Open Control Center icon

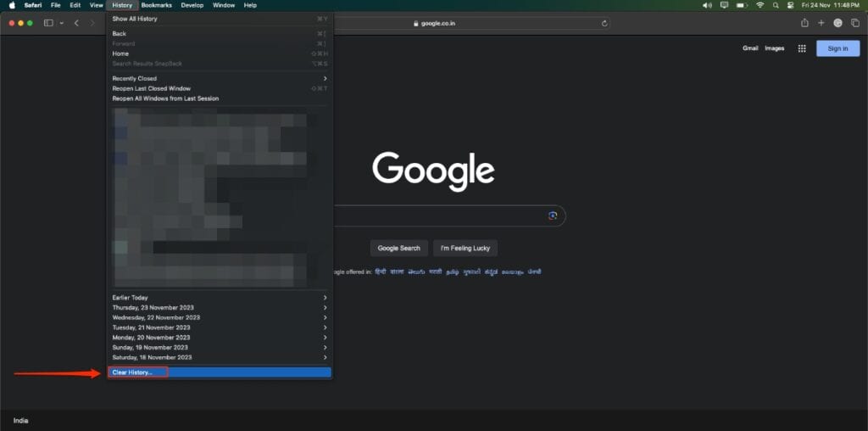791,5
